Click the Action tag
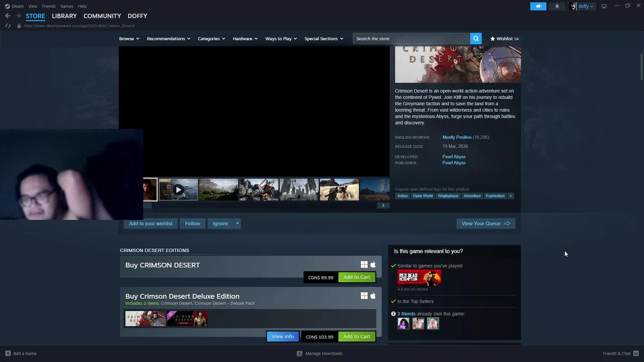The width and height of the screenshot is (644, 362). [x=403, y=196]
